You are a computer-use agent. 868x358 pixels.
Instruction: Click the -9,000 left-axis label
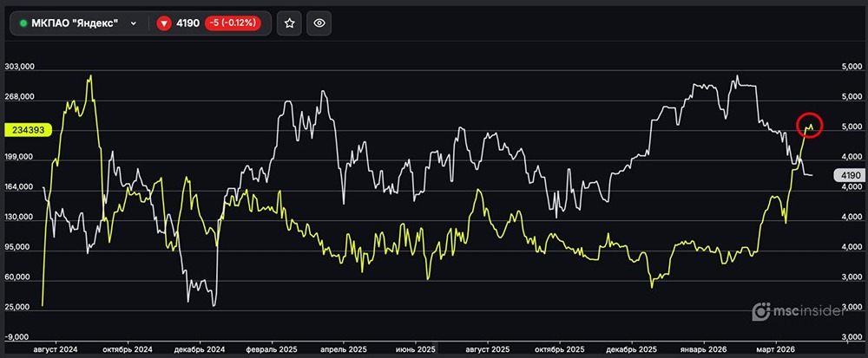click(20, 336)
